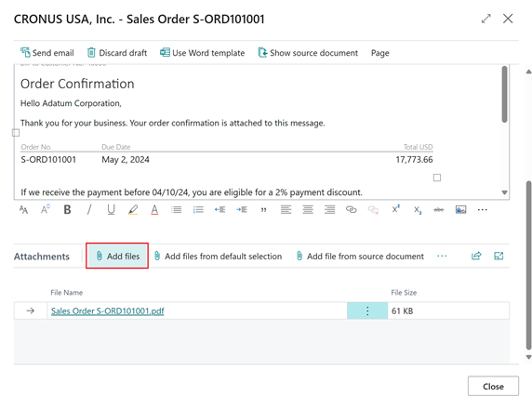Apply superscript formatting
532x409 pixels.
click(395, 209)
